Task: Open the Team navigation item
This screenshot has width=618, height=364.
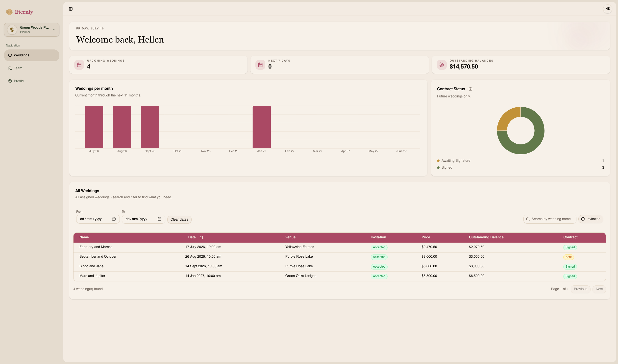Action: pyautogui.click(x=32, y=68)
